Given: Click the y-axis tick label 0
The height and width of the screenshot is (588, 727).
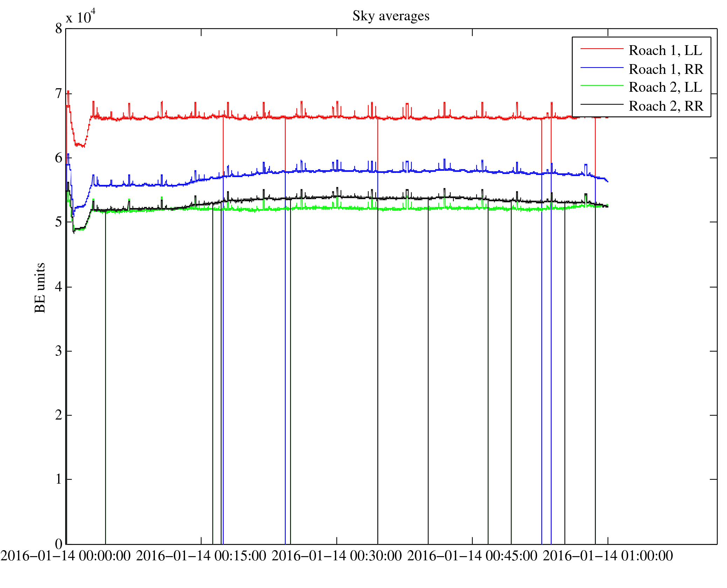Looking at the screenshot, I should coord(59,544).
